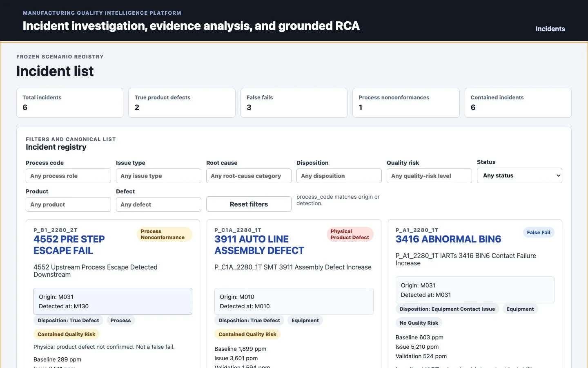The image size is (588, 368).
Task: Click the Quality risk filter input
Action: coord(429,176)
